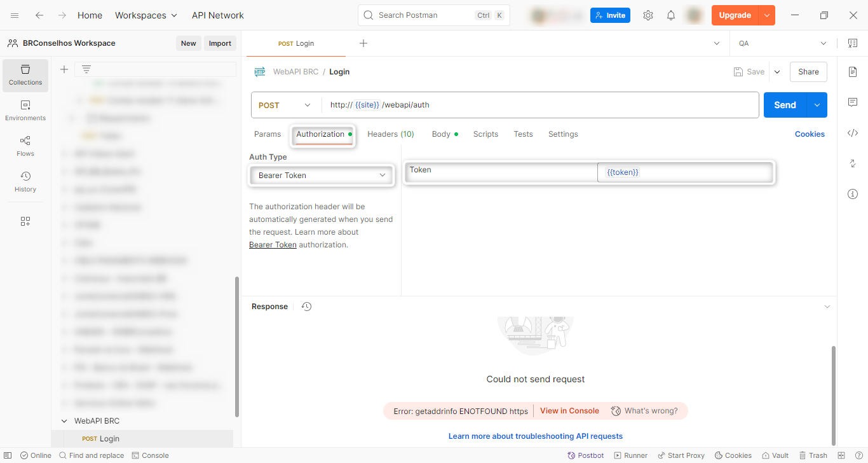Screen dimensions: 868x463
Task: Open configure workspace sidebar icon
Action: [x=25, y=221]
